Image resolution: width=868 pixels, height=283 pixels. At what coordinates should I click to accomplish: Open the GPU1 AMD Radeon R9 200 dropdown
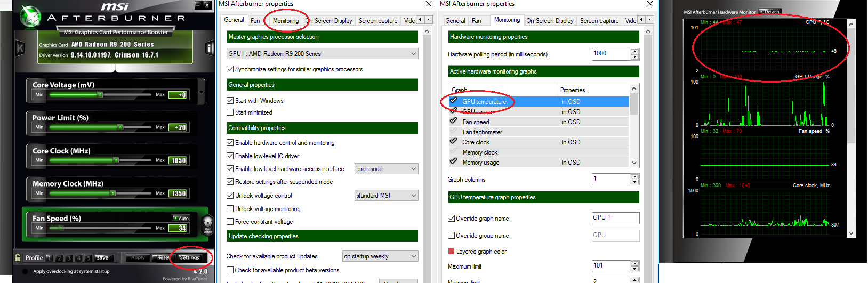[x=322, y=54]
